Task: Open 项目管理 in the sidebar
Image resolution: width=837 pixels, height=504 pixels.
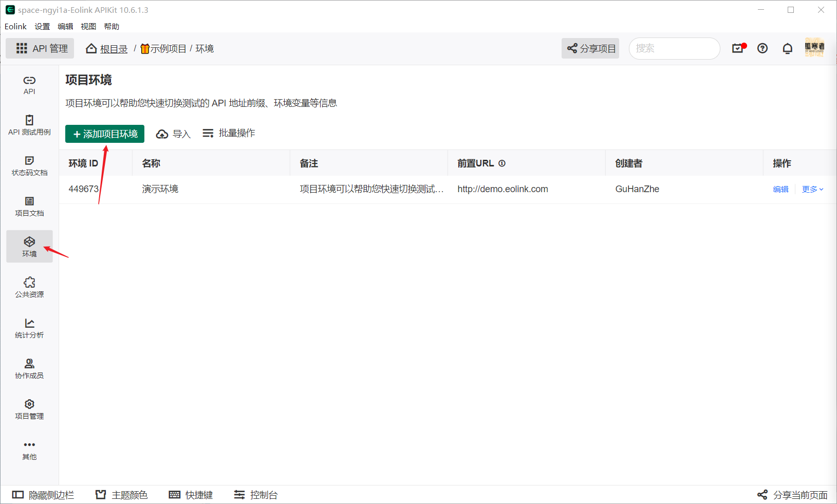Action: pos(29,408)
